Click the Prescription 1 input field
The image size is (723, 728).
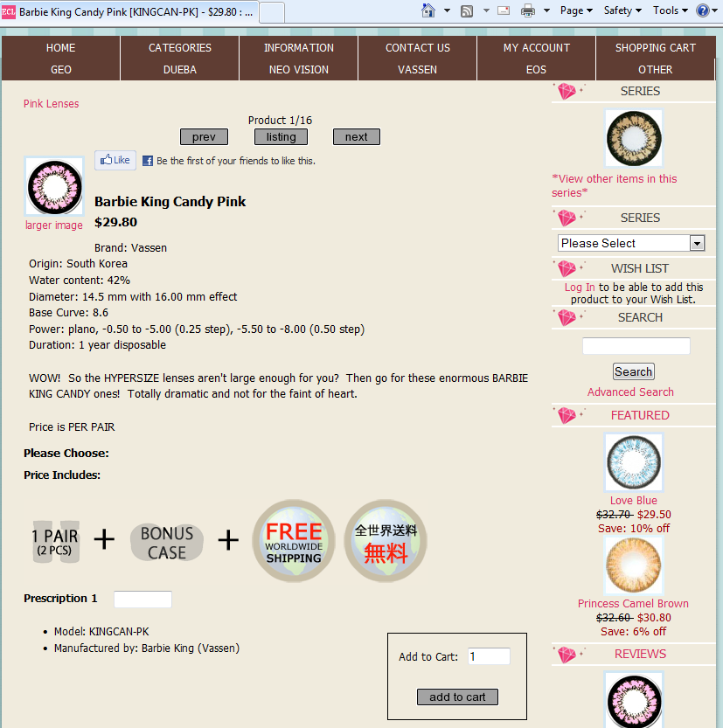tap(143, 599)
